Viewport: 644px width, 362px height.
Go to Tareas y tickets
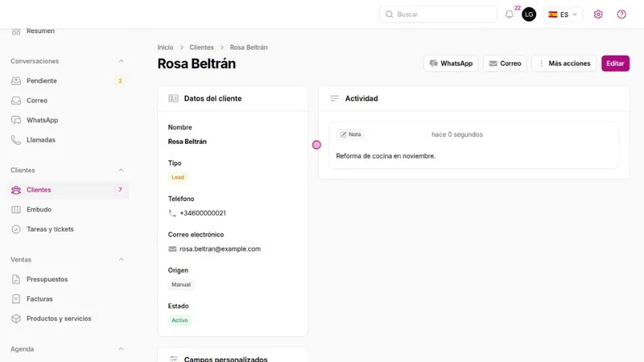tap(68, 229)
